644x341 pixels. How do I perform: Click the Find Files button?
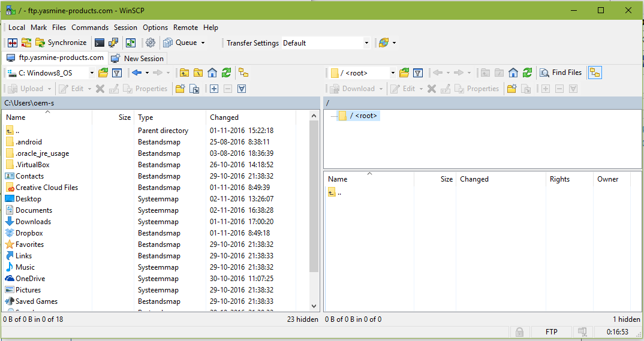561,73
